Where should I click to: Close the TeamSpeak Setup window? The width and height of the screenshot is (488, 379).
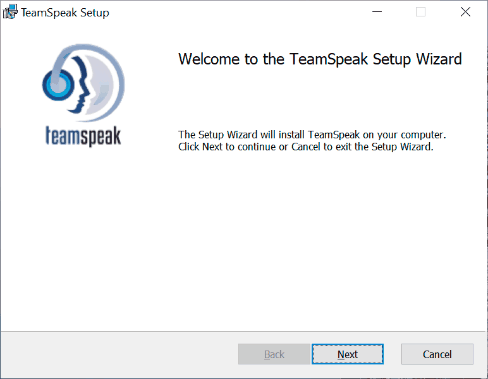(x=465, y=12)
